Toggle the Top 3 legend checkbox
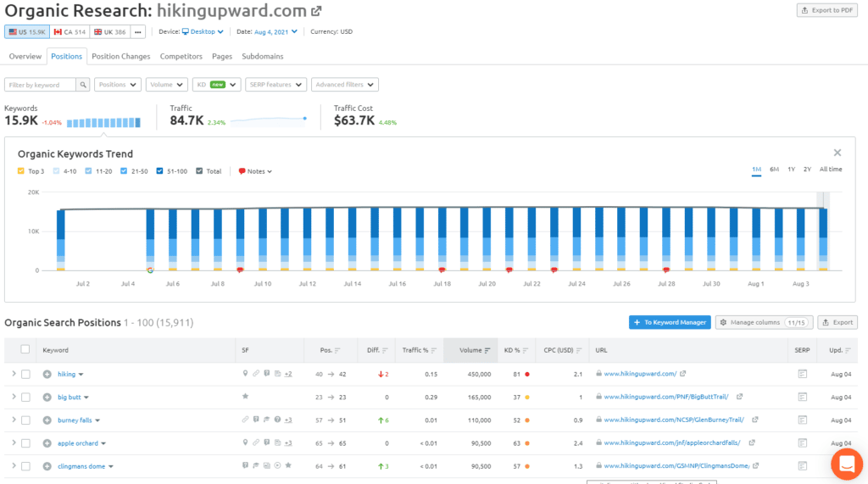Image resolution: width=868 pixels, height=484 pixels. 21,171
